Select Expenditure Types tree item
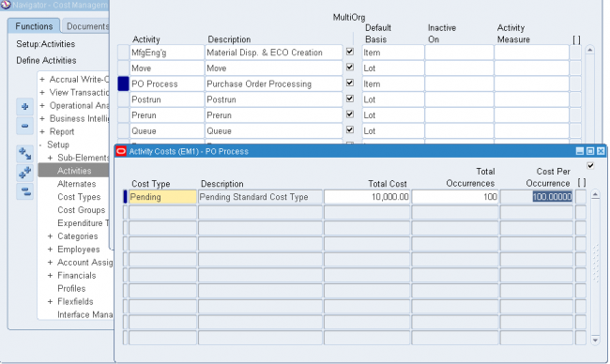The height and width of the screenshot is (364, 610). (x=84, y=223)
